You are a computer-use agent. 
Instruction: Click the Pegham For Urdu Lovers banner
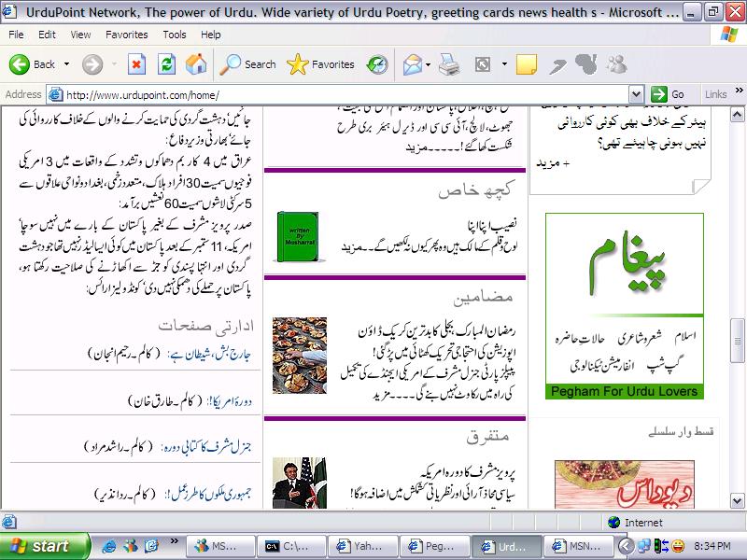coord(624,306)
